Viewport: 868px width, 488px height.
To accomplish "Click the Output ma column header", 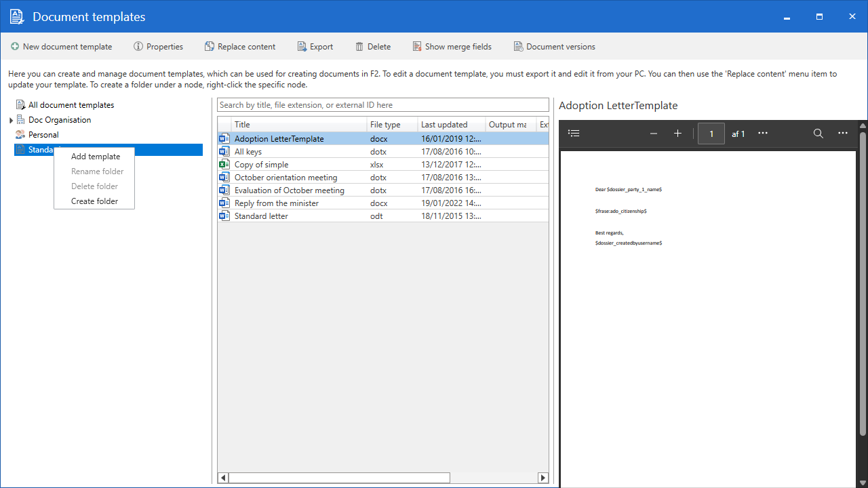I will [511, 125].
